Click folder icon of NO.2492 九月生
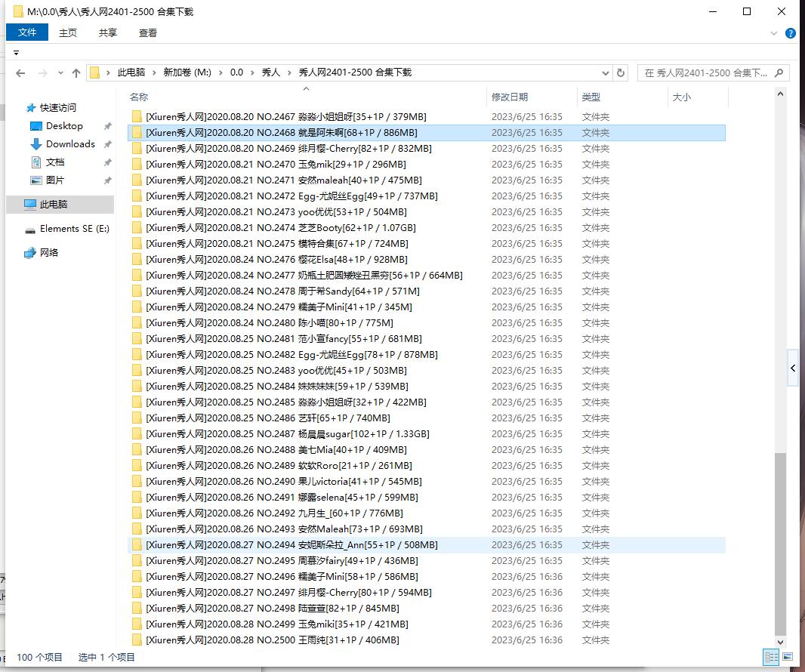Image resolution: width=805 pixels, height=672 pixels. pyautogui.click(x=137, y=513)
